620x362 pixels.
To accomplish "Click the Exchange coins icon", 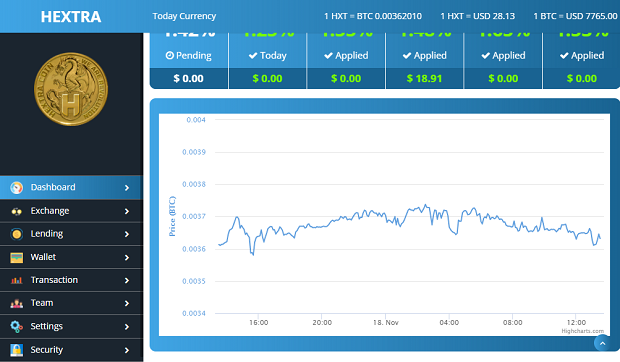I will pyautogui.click(x=17, y=211).
